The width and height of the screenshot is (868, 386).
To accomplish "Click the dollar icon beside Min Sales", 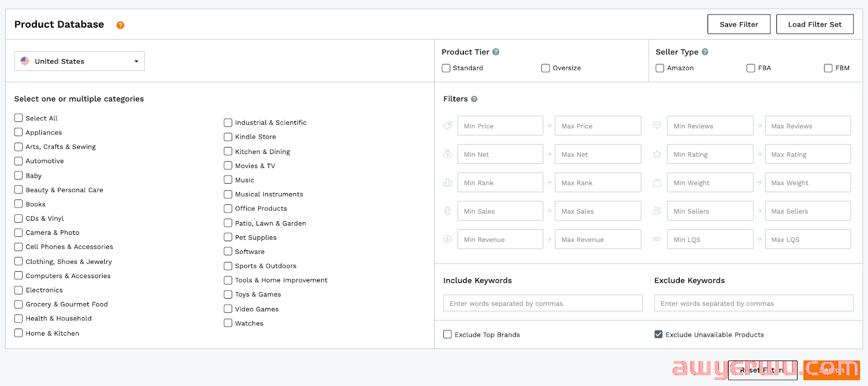I will click(x=448, y=211).
